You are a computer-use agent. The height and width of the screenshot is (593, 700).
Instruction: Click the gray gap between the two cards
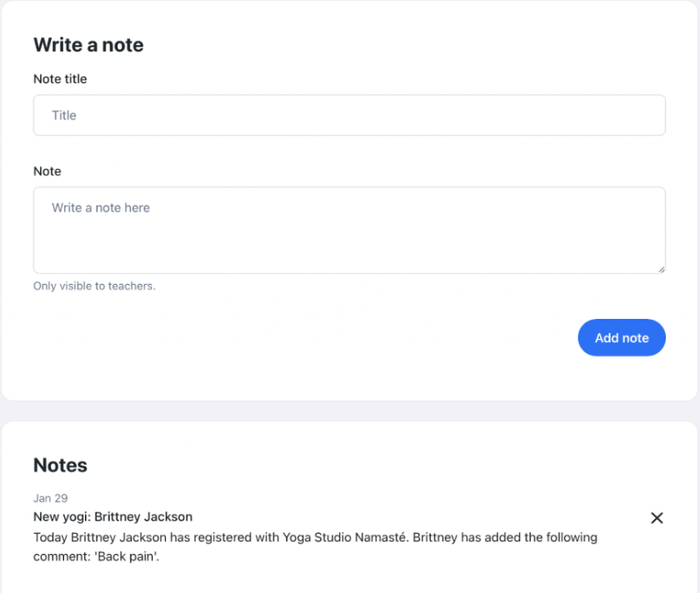(x=349, y=411)
